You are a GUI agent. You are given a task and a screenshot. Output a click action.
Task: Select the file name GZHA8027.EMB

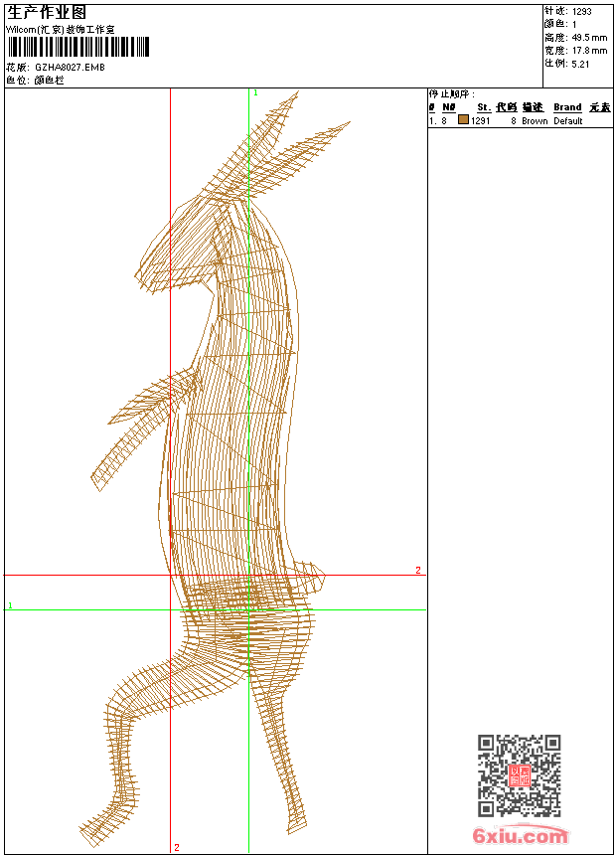70,67
